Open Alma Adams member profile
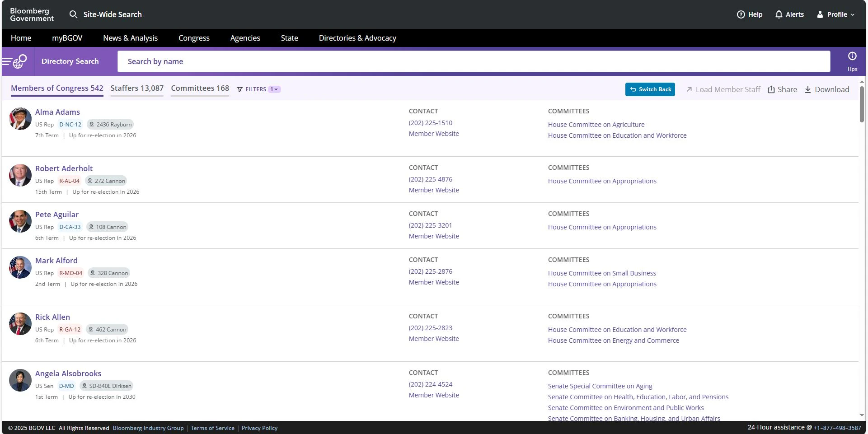 click(57, 112)
